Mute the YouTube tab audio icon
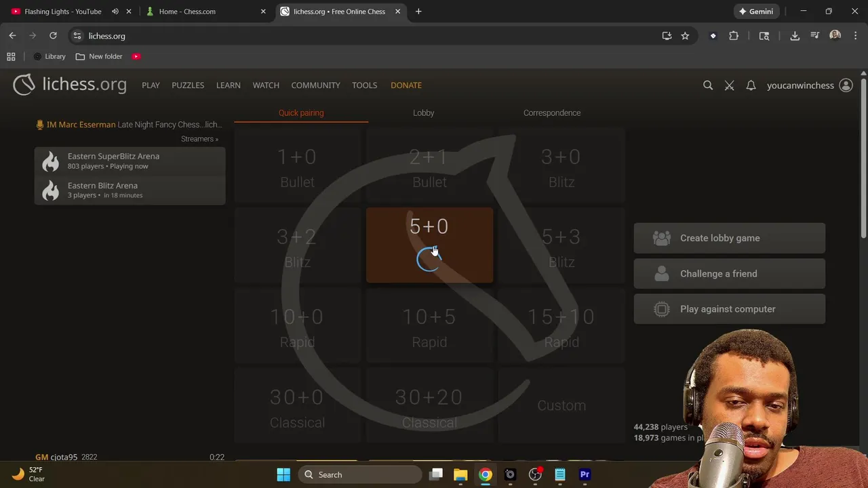Image resolution: width=868 pixels, height=488 pixels. coord(115,12)
